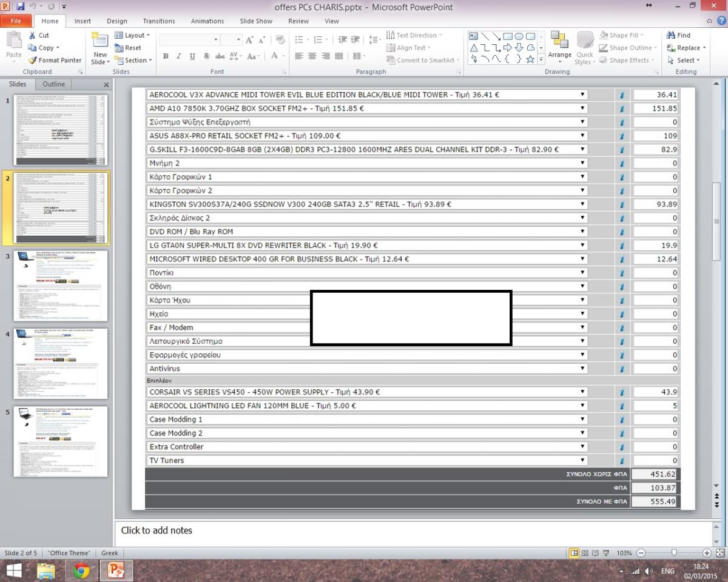Click the Shrink Font icon
This screenshot has width=728, height=582.
(262, 40)
